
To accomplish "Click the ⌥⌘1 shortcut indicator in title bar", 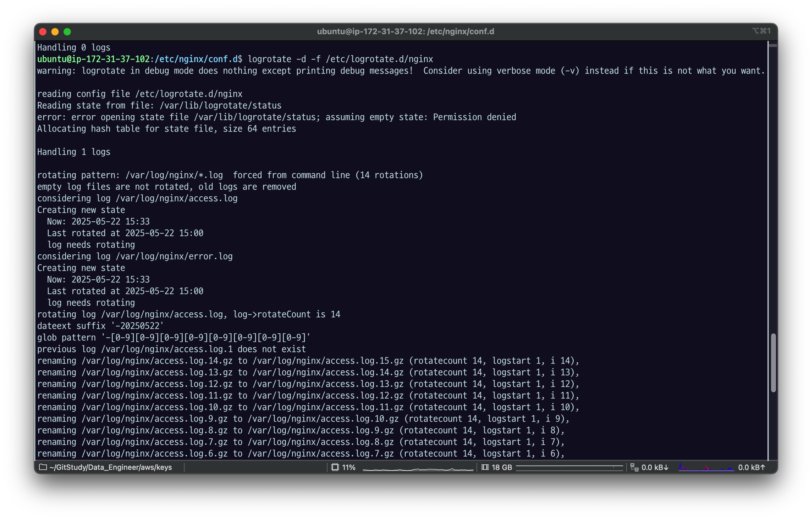I will click(761, 31).
